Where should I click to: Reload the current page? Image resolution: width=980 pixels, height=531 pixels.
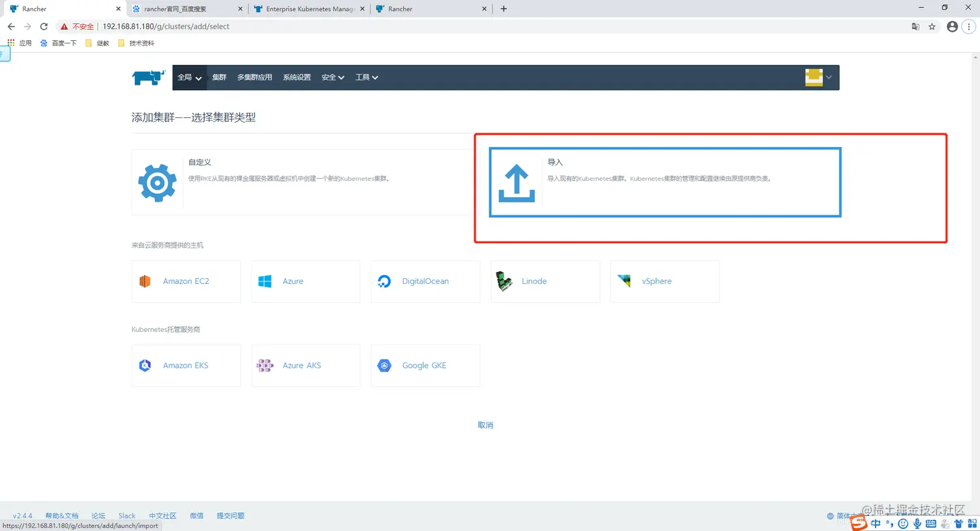click(44, 27)
